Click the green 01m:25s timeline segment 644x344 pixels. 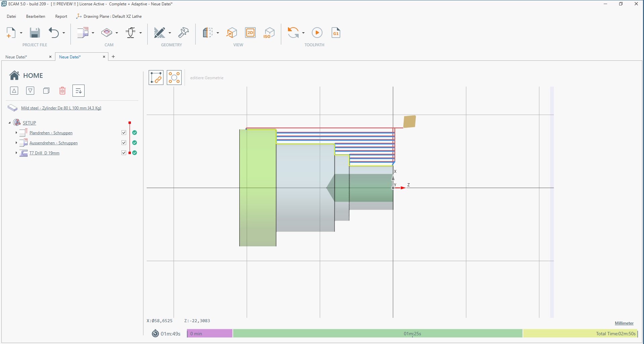pos(378,334)
